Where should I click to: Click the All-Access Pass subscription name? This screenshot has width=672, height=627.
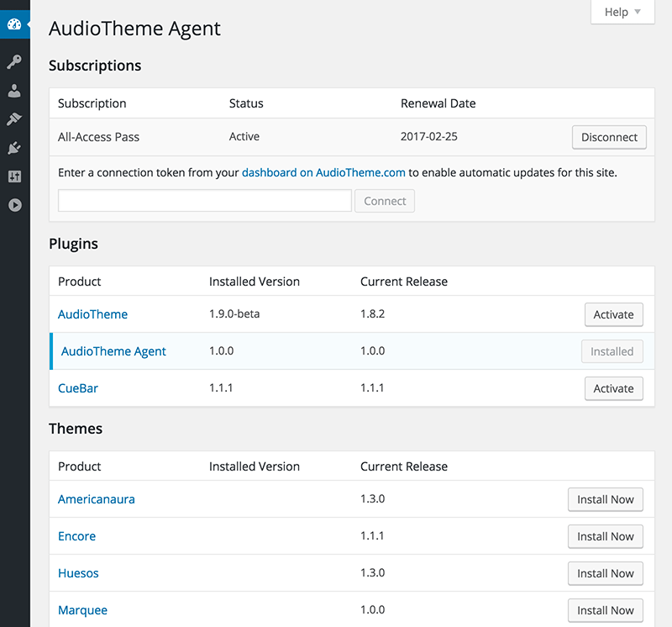tap(98, 137)
